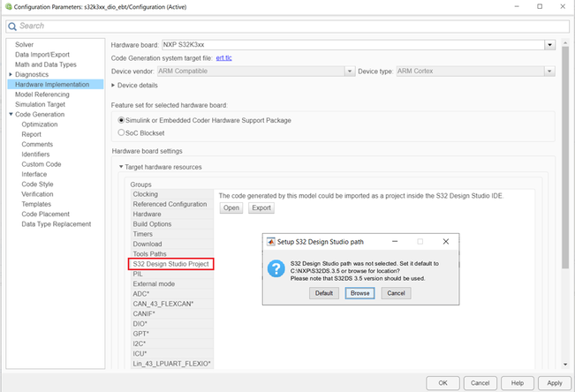
Task: Open the Templates pane
Action: point(36,204)
